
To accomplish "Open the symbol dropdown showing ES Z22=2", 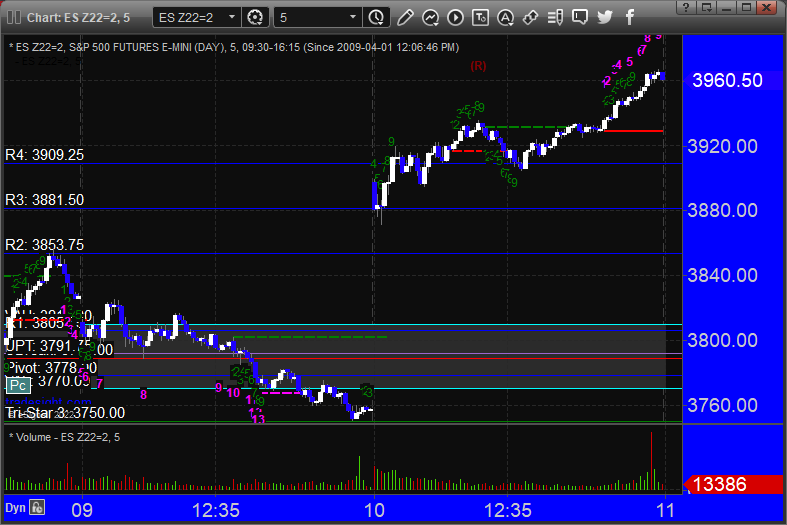I will tap(196, 18).
